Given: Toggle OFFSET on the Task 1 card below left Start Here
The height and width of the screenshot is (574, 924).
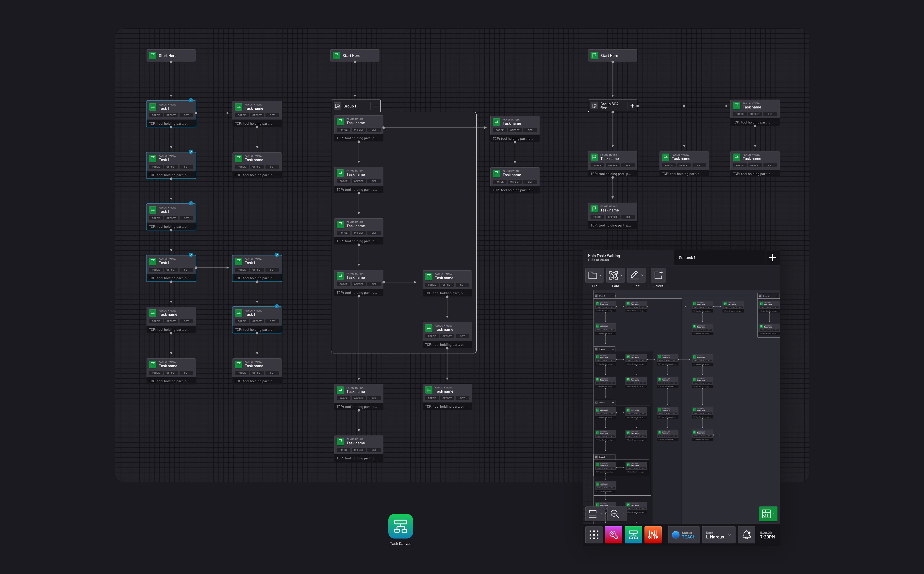Looking at the screenshot, I should [x=171, y=115].
